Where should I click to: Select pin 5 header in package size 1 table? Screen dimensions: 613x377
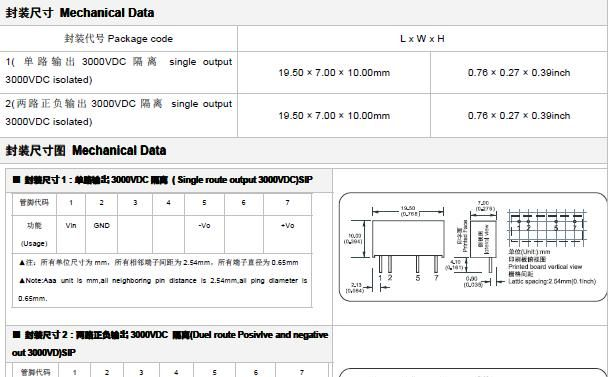pos(204,203)
